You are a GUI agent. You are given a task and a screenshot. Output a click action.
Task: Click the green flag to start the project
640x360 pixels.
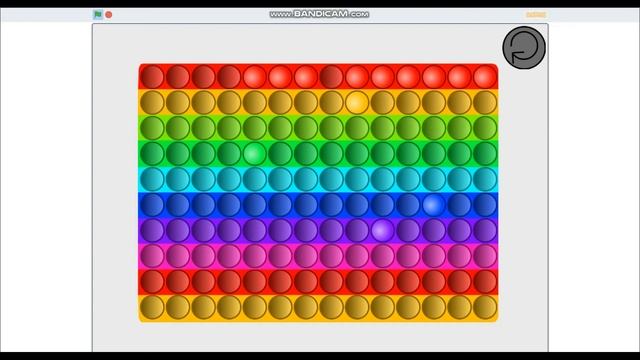[x=98, y=15]
